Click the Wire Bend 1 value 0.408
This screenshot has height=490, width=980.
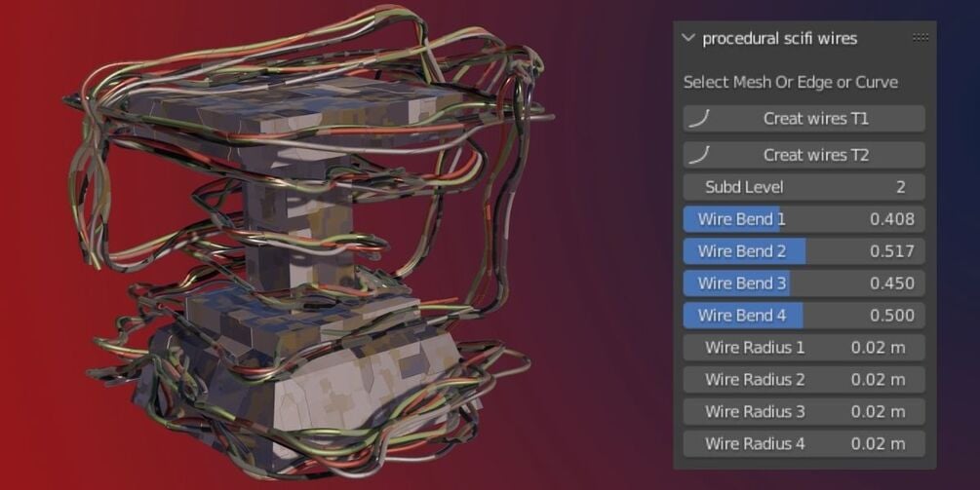tap(892, 219)
